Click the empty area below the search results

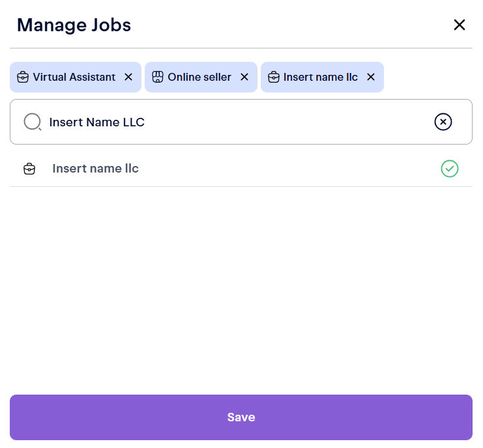point(241,287)
